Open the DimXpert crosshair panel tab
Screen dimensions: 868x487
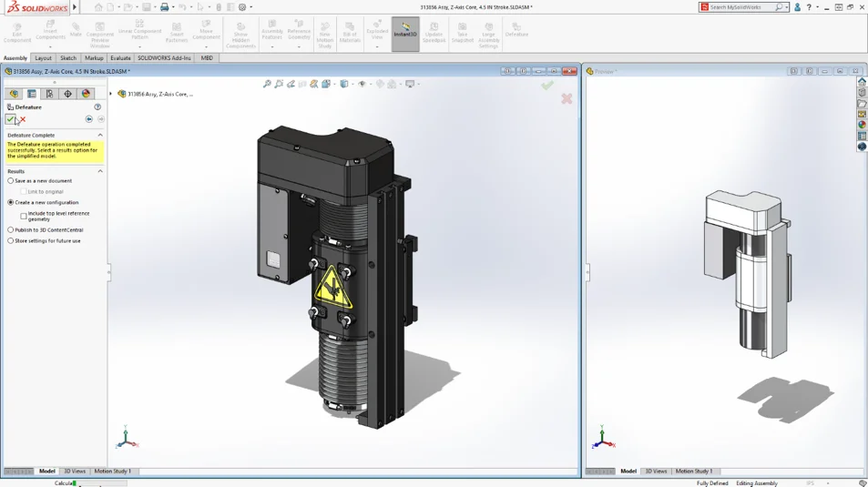[x=67, y=94]
